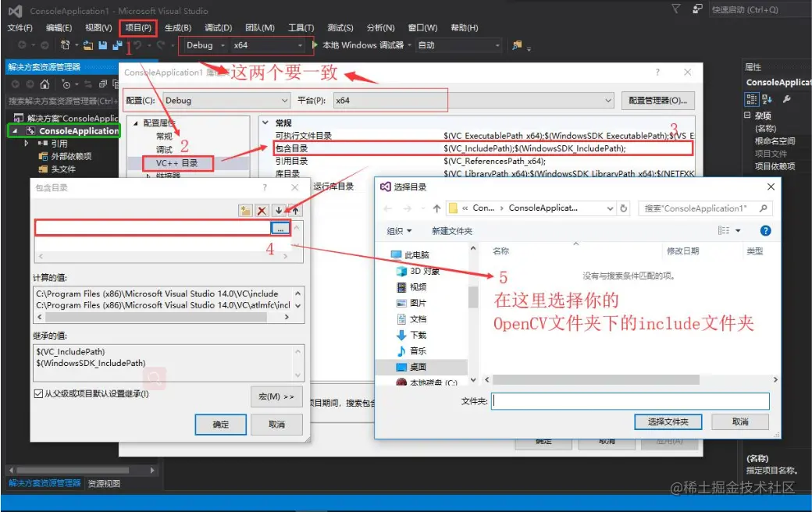
Task: Click the up-folder arrow in Select Directory dialog
Action: 436,208
